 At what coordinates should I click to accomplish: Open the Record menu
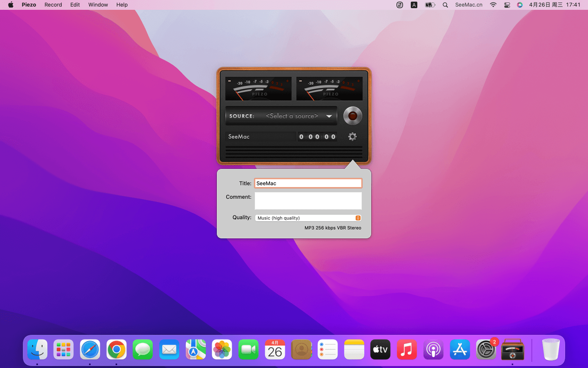(53, 4)
